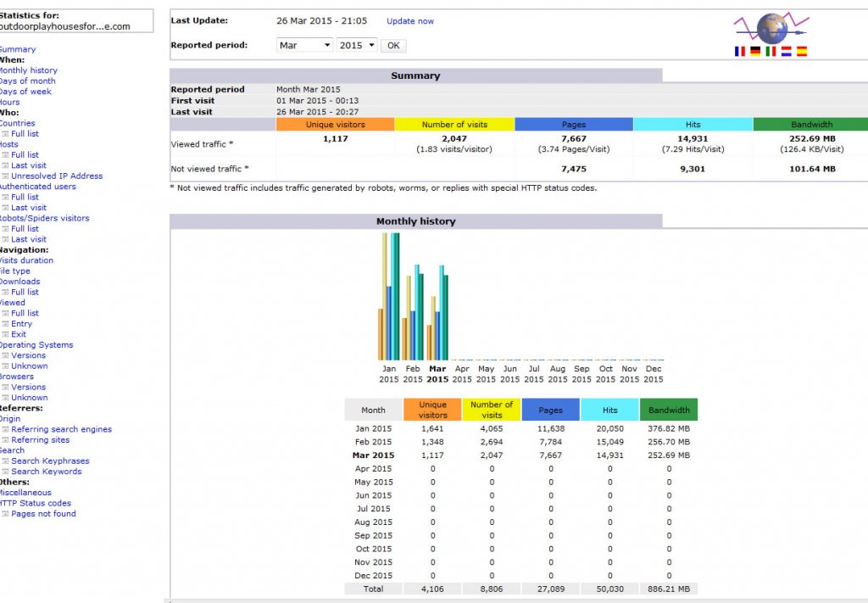The image size is (868, 603).
Task: Open Unknown under Operating Systems
Action: tap(30, 366)
